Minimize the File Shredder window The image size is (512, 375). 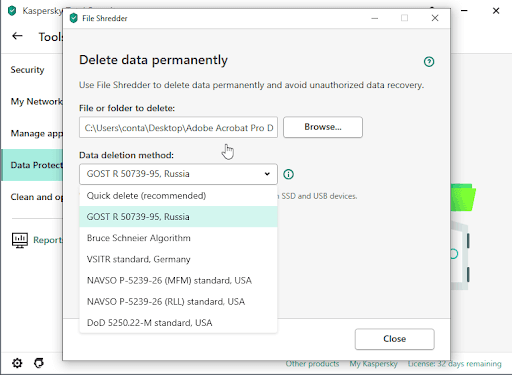[x=375, y=18]
